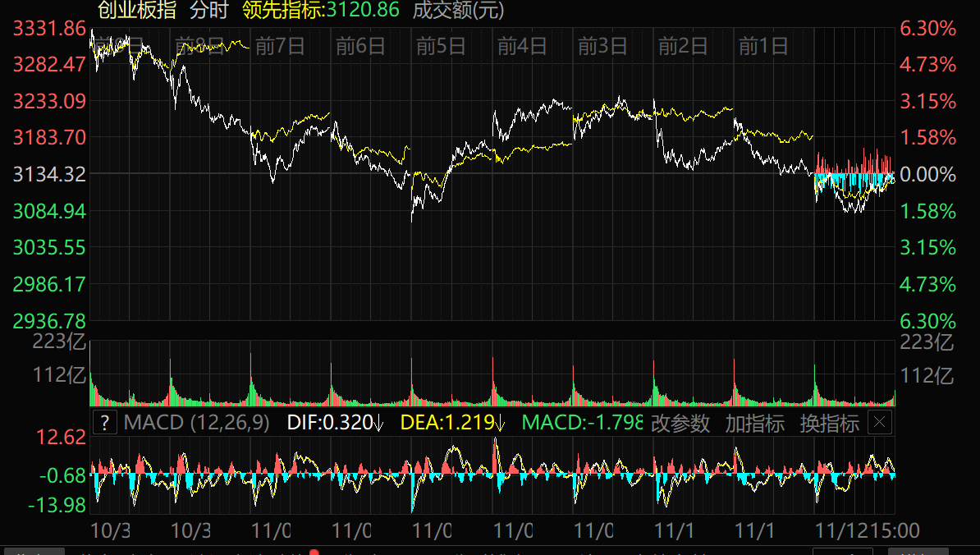The image size is (980, 555).
Task: Click the down arrow beside DIF value
Action: click(x=378, y=424)
